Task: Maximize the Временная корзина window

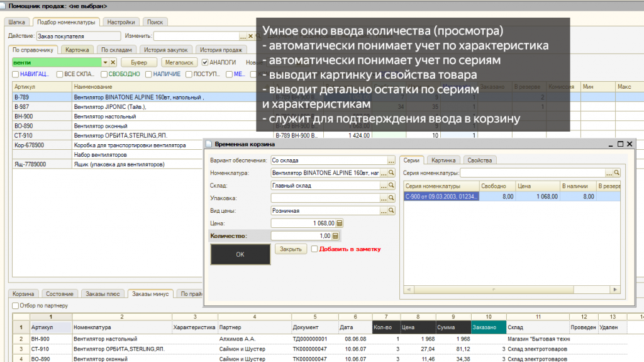Action: 620,144
